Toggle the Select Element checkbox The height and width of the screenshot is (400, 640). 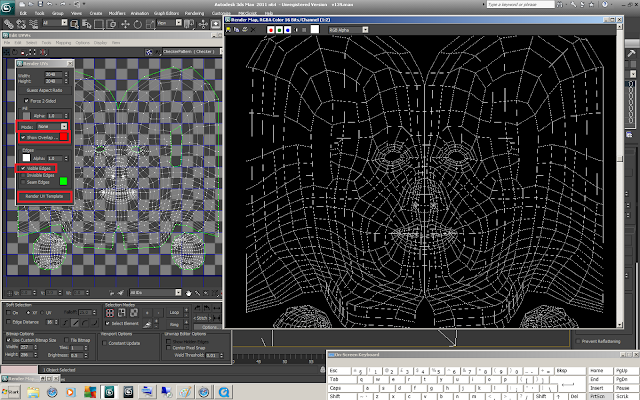(x=108, y=323)
